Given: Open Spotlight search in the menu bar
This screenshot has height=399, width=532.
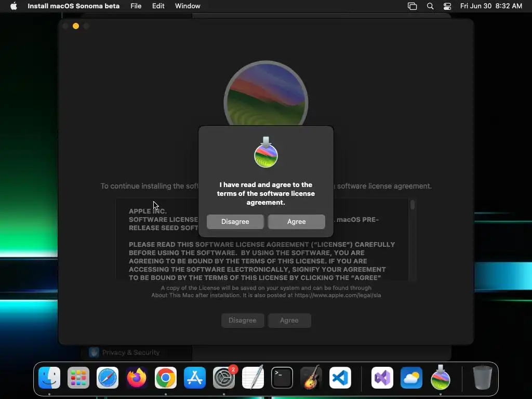Looking at the screenshot, I should pos(430,6).
